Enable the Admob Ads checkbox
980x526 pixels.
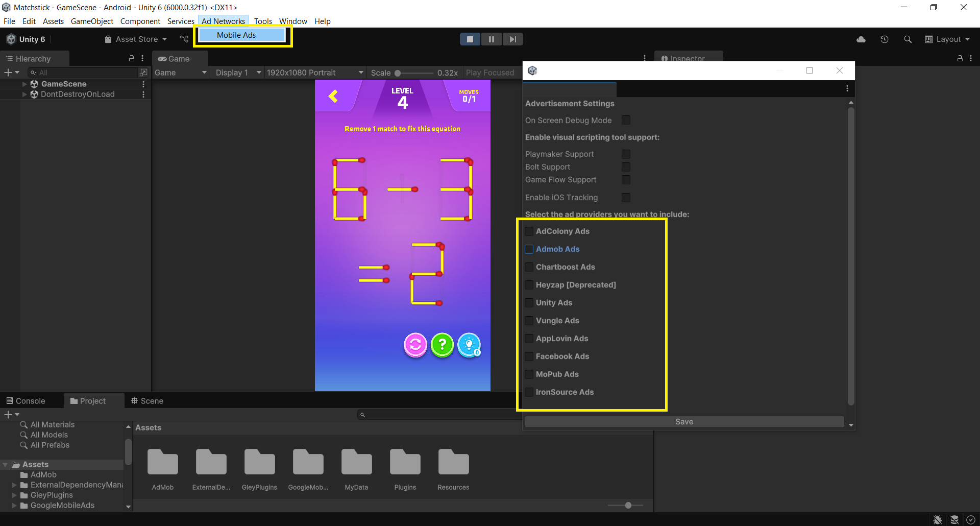point(529,249)
